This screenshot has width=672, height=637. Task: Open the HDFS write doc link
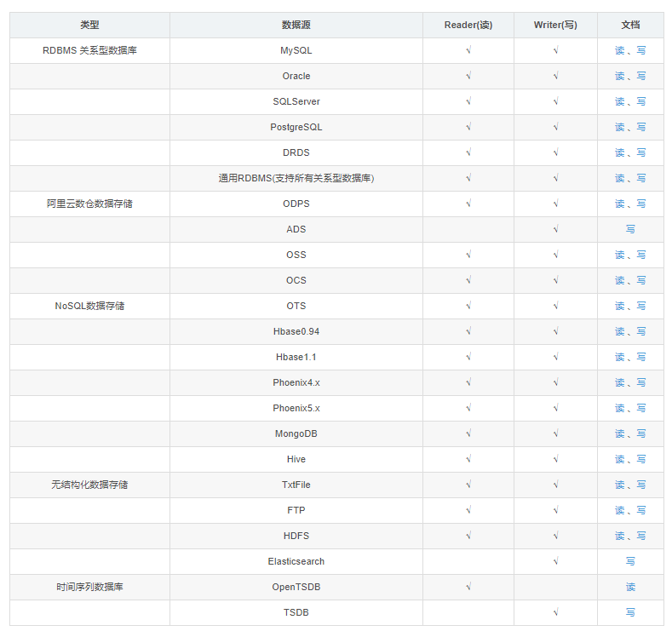[x=641, y=536]
